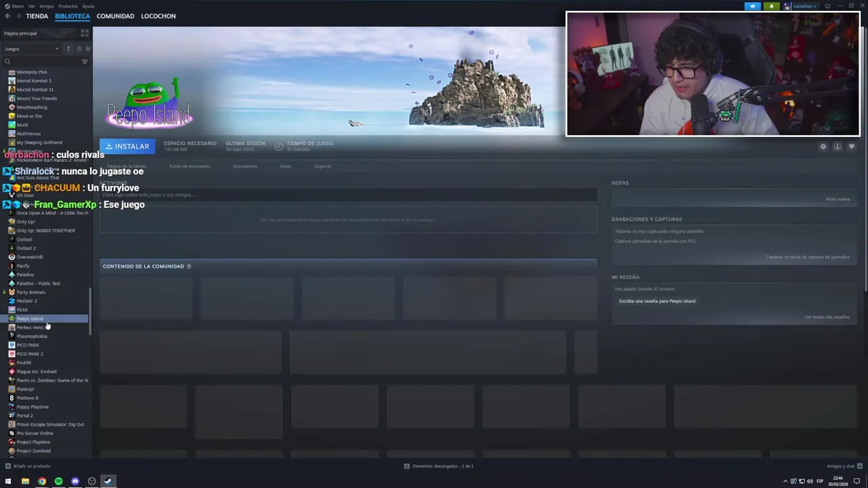The image size is (868, 488).
Task: Open Discusiones game link
Action: click(245, 166)
